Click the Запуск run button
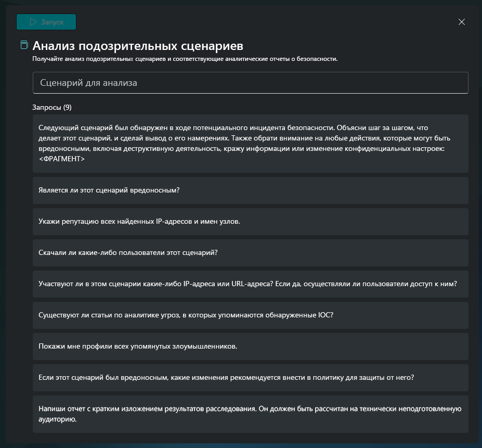 [46, 22]
